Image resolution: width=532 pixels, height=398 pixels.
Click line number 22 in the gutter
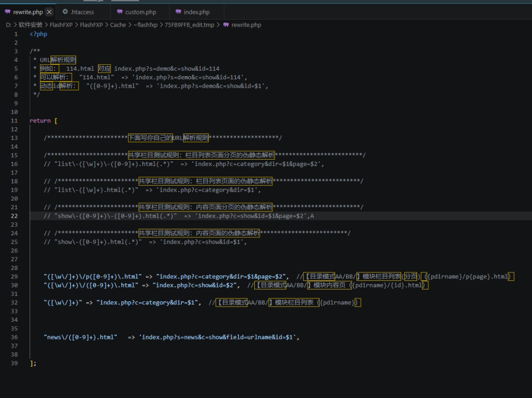click(15, 216)
